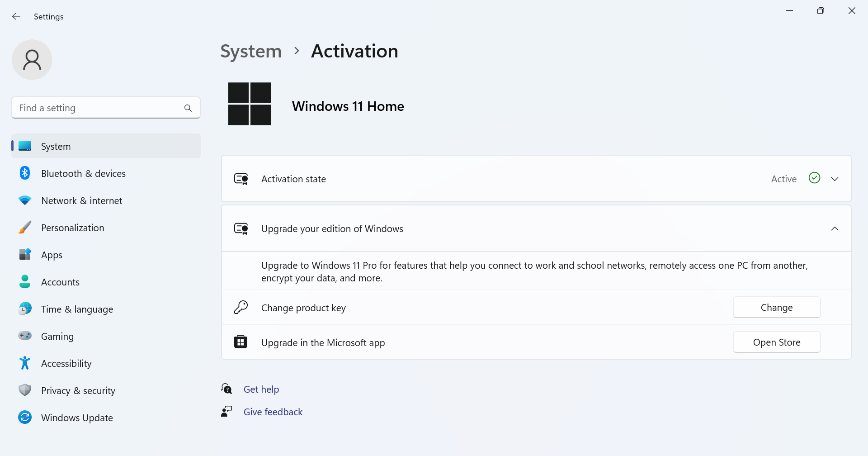Click the Windows Update icon in sidebar
The width and height of the screenshot is (868, 456).
pyautogui.click(x=25, y=417)
